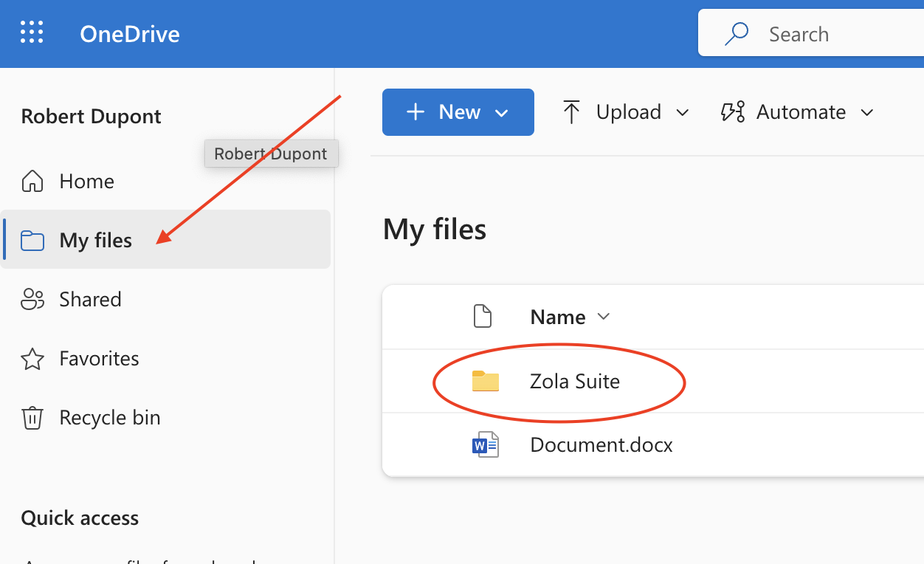This screenshot has height=564, width=924.
Task: Click the Automate flow icon
Action: (732, 112)
